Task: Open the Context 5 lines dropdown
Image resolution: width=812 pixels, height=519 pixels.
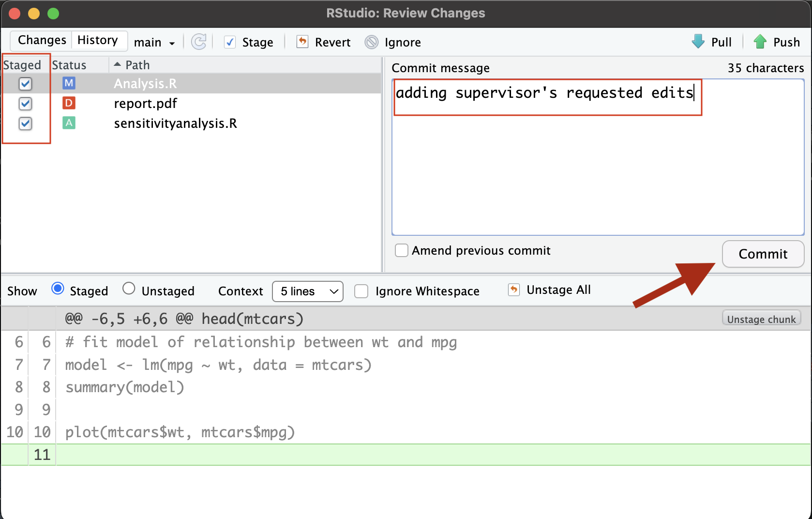Action: pos(308,291)
